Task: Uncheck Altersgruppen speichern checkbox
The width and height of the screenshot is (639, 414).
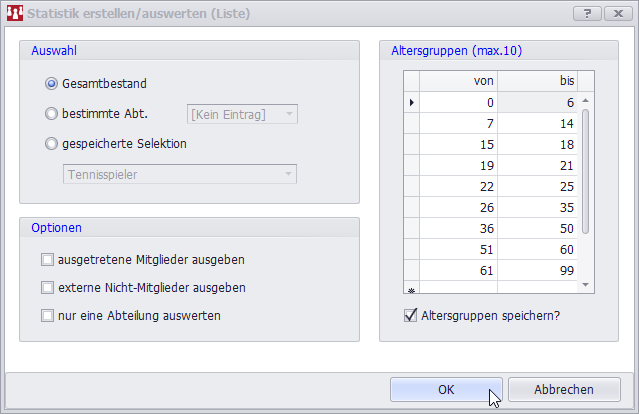Action: coord(410,316)
